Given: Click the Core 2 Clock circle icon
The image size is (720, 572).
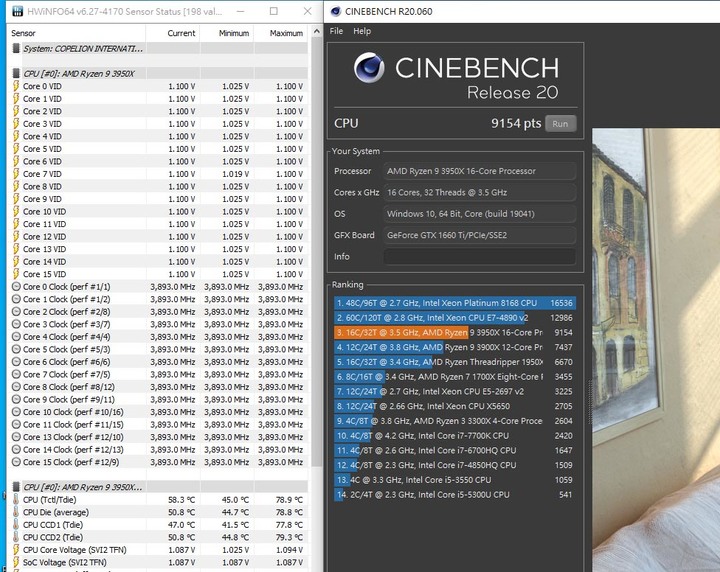Looking at the screenshot, I should [16, 312].
